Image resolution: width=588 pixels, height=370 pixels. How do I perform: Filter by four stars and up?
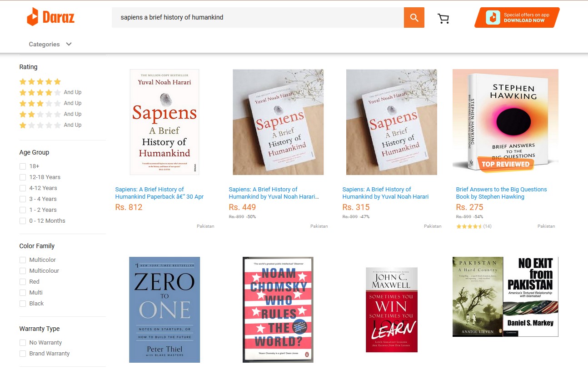coord(50,92)
